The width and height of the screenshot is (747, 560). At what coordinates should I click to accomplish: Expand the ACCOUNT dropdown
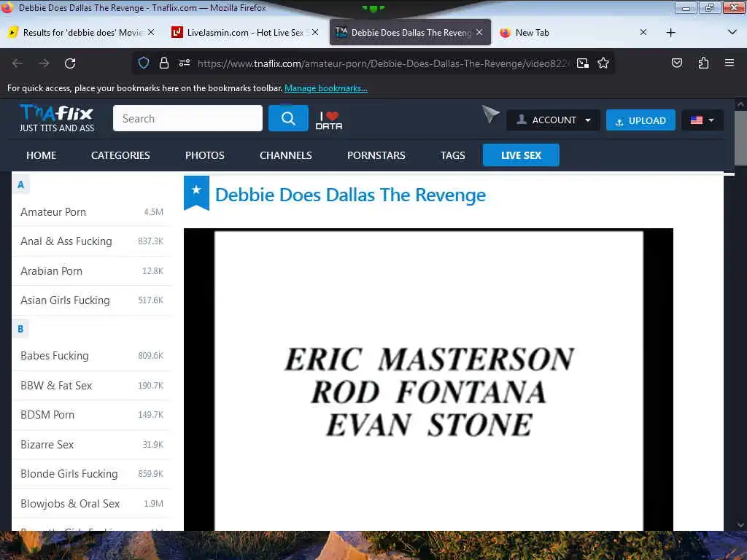553,120
